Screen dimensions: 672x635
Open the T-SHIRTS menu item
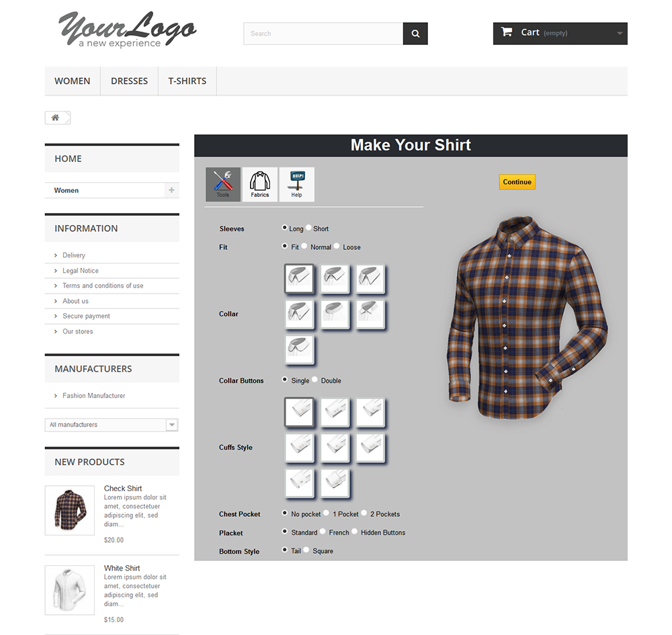(x=187, y=81)
